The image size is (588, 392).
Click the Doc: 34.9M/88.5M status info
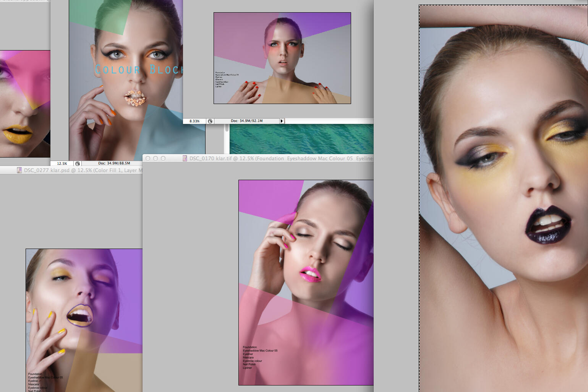click(x=114, y=163)
